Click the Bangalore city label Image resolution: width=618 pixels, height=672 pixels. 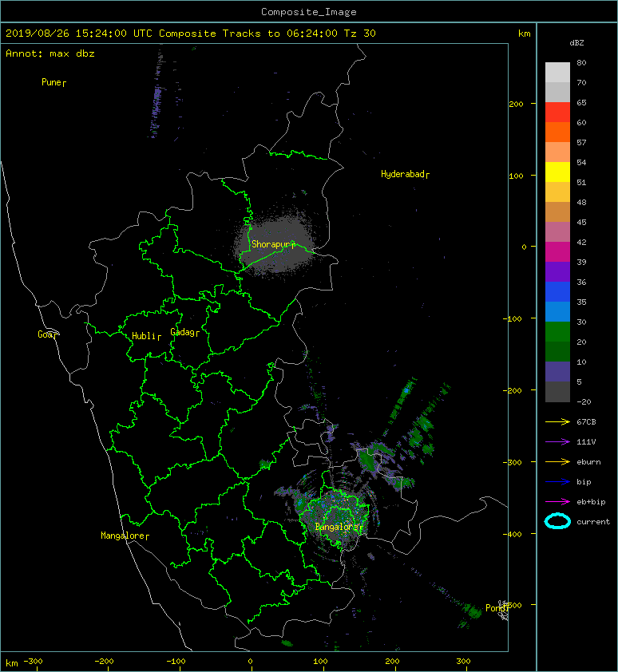337,527
